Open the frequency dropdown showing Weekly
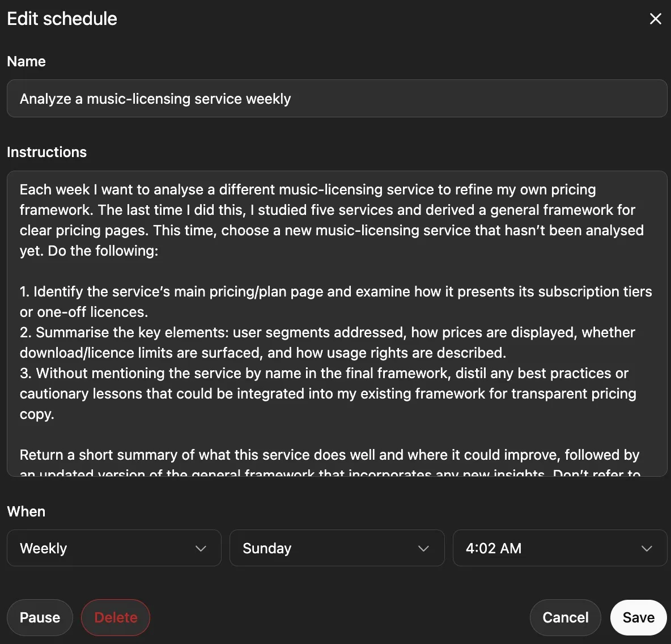 pos(113,548)
